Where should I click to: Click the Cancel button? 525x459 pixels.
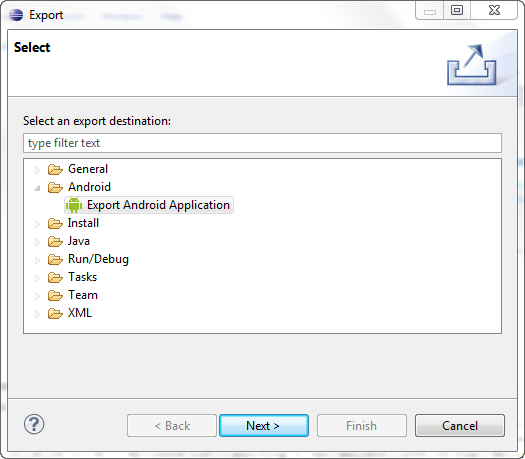460,426
